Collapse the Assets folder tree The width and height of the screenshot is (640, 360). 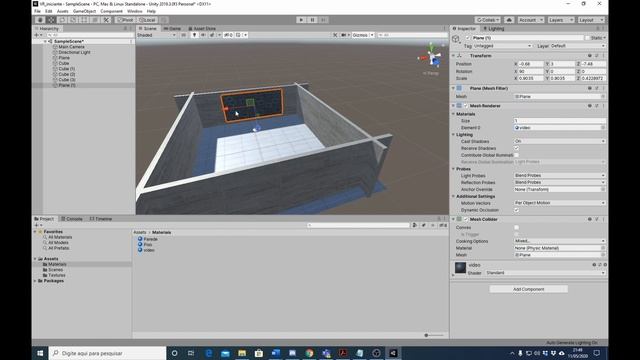[x=35, y=259]
